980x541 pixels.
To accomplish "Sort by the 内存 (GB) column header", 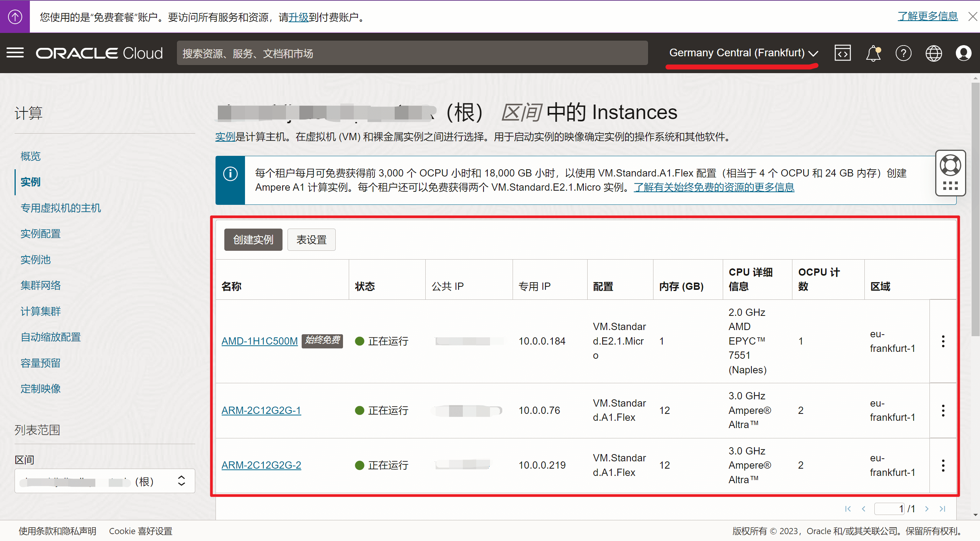I will coord(681,286).
